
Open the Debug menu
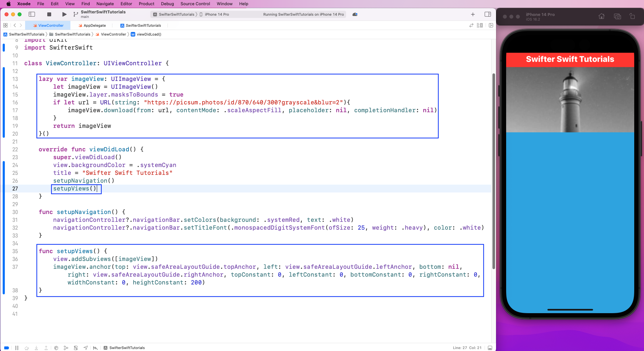(x=167, y=4)
